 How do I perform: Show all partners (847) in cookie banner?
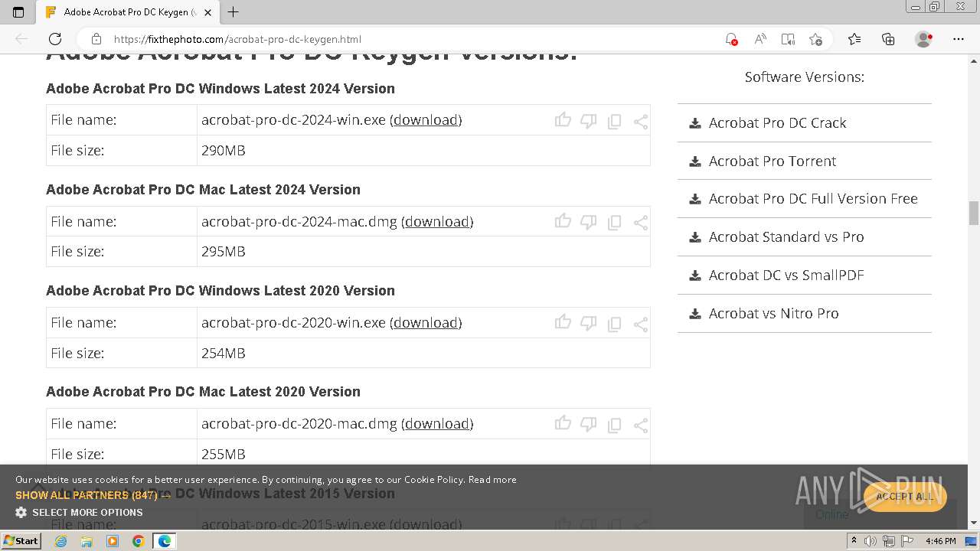92,495
